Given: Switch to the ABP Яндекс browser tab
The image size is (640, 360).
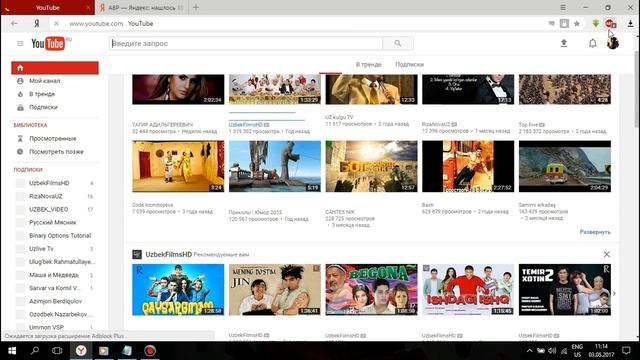Looking at the screenshot, I should pyautogui.click(x=141, y=7).
